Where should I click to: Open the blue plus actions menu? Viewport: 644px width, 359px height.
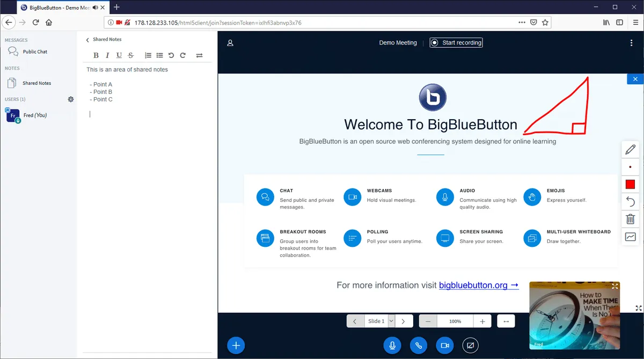pyautogui.click(x=236, y=345)
